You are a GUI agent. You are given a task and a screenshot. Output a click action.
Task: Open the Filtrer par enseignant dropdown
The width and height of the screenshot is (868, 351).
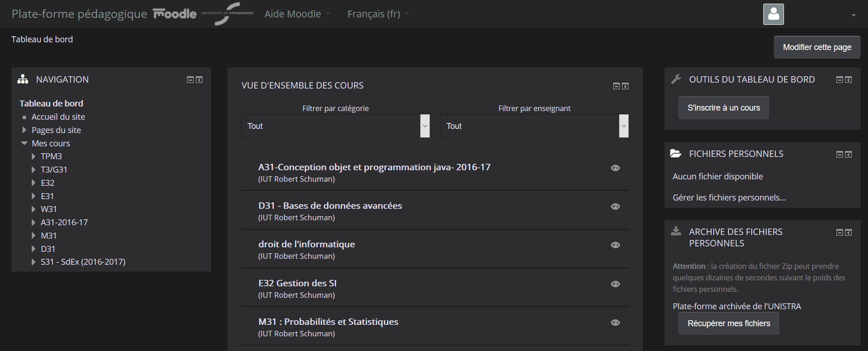pyautogui.click(x=534, y=126)
